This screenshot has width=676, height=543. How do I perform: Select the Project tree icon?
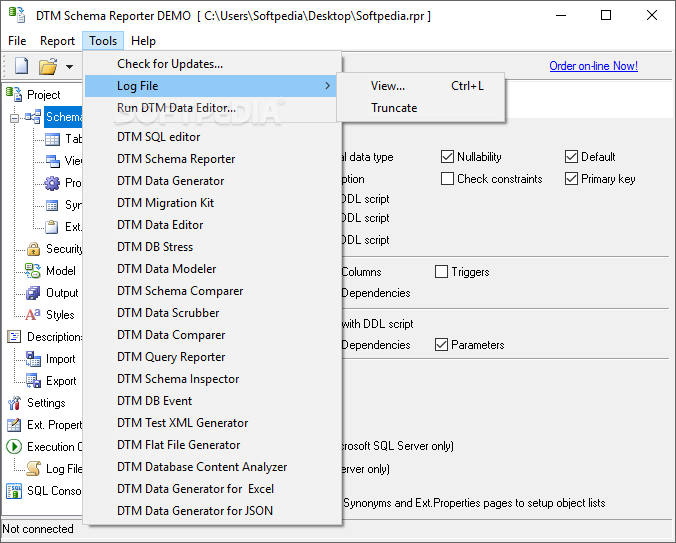(14, 94)
